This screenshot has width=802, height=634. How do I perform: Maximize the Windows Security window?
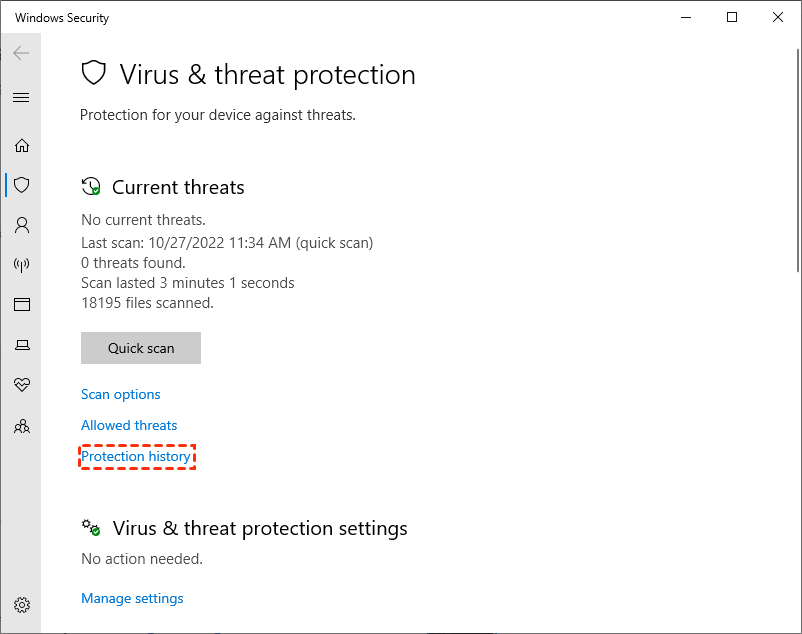(x=732, y=17)
